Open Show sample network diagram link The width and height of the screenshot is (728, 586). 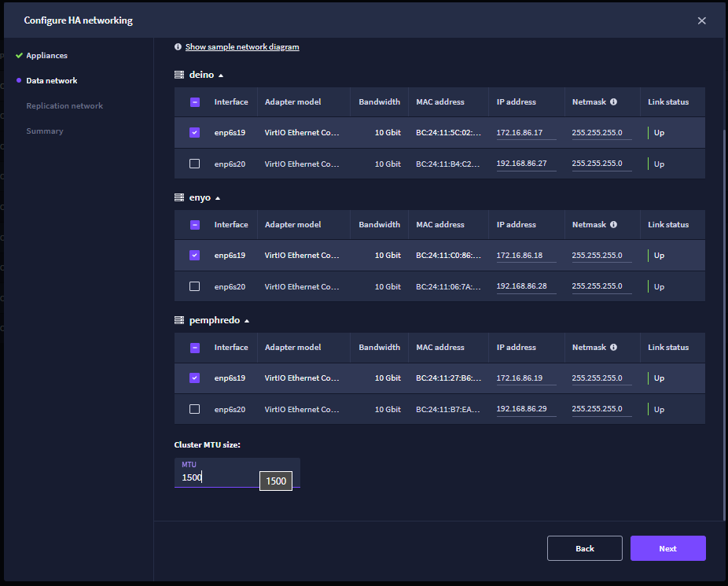coord(242,47)
